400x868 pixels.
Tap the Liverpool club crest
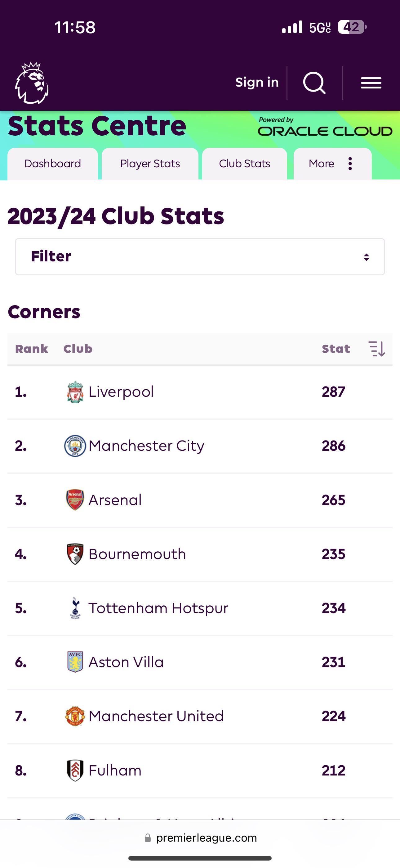pyautogui.click(x=75, y=392)
